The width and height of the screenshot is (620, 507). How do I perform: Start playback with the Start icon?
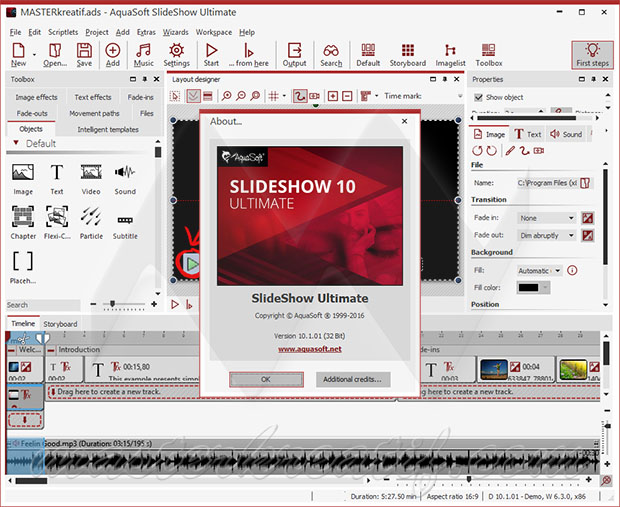(211, 51)
